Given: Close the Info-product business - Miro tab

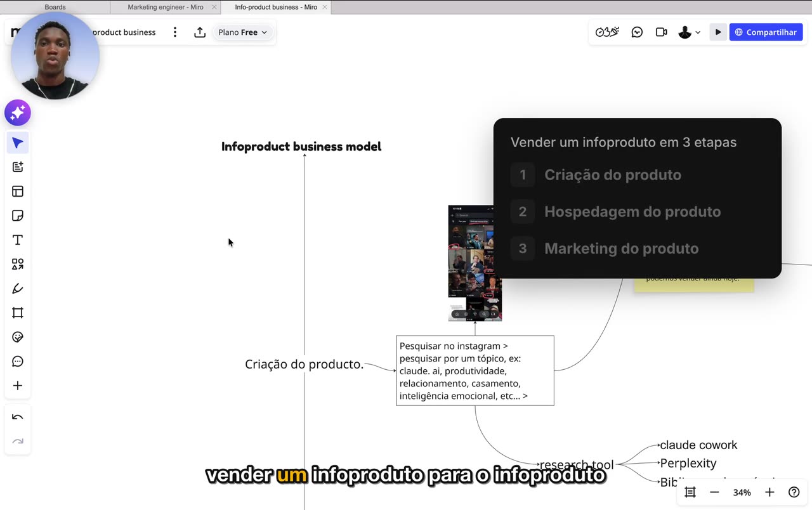Looking at the screenshot, I should [x=325, y=7].
